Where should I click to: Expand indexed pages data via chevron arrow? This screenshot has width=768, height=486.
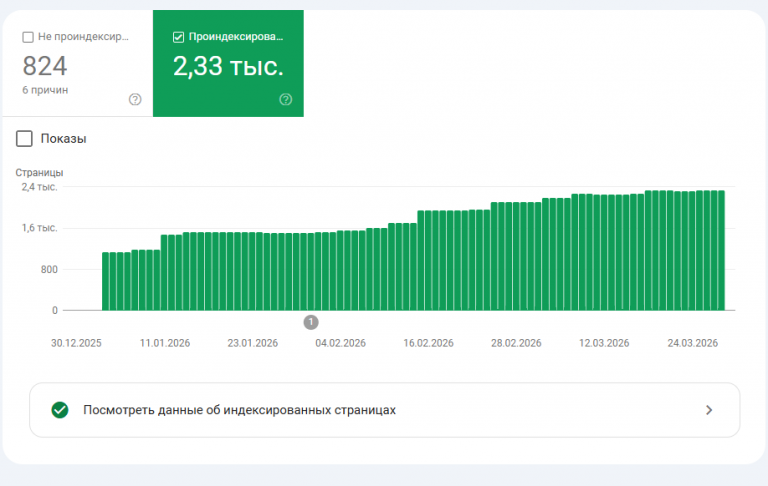[709, 410]
